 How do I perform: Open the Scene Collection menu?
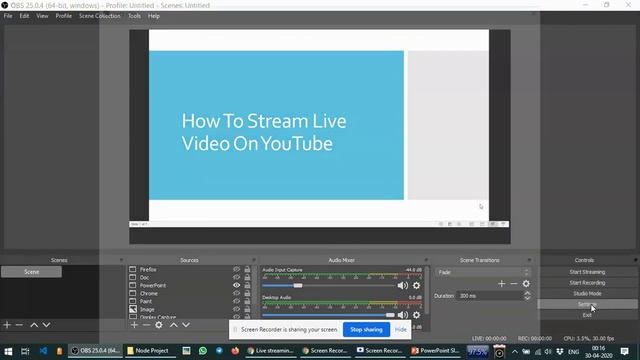(x=100, y=16)
